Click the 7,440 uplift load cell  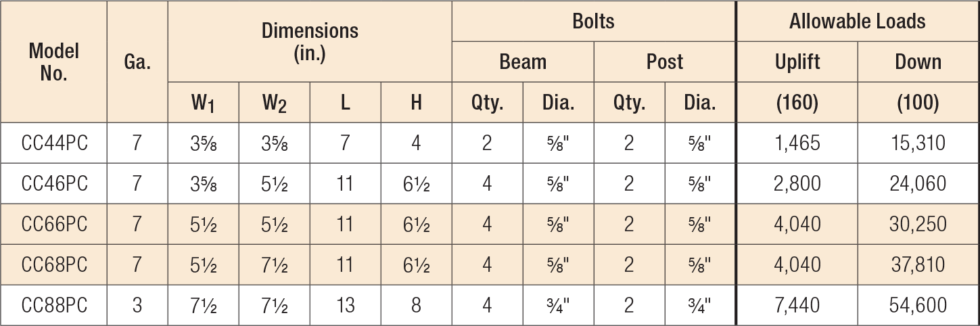pyautogui.click(x=797, y=305)
